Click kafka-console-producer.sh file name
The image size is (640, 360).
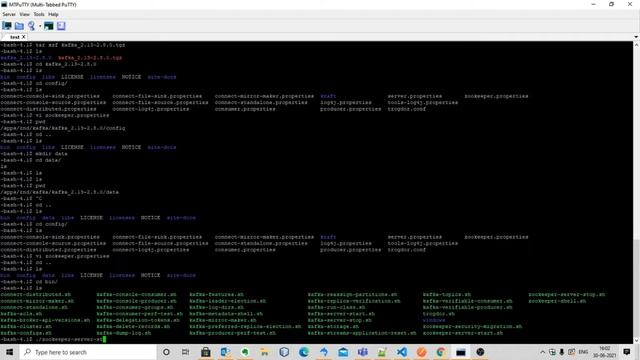pos(136,301)
